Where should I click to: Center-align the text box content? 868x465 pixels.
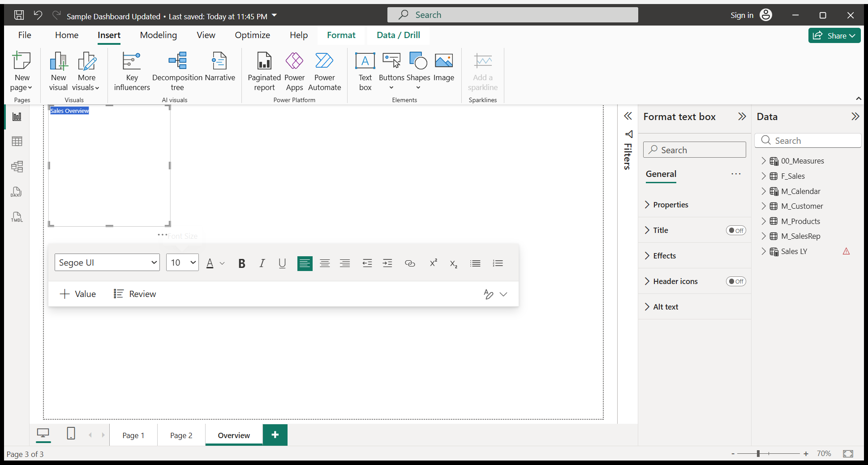[325, 263]
